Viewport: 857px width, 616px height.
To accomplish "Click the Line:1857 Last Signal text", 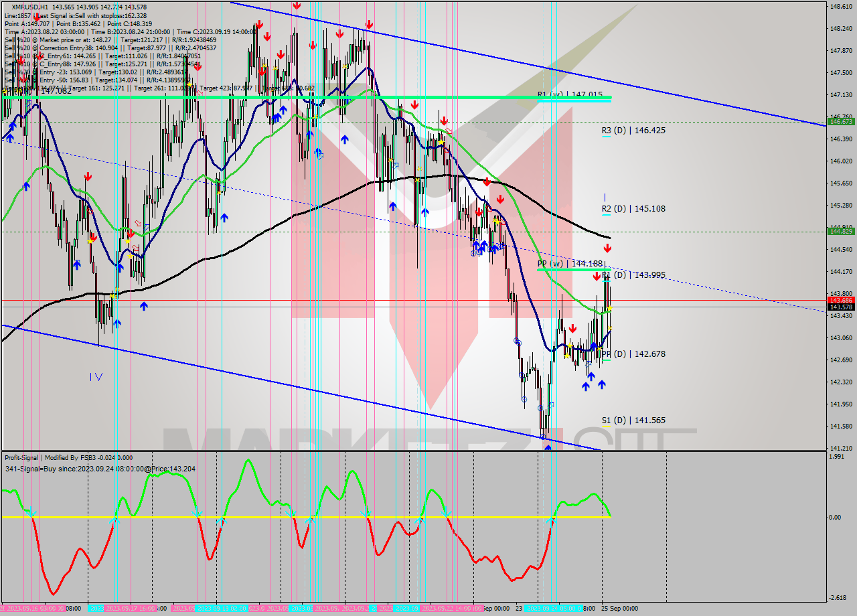I will pos(75,15).
